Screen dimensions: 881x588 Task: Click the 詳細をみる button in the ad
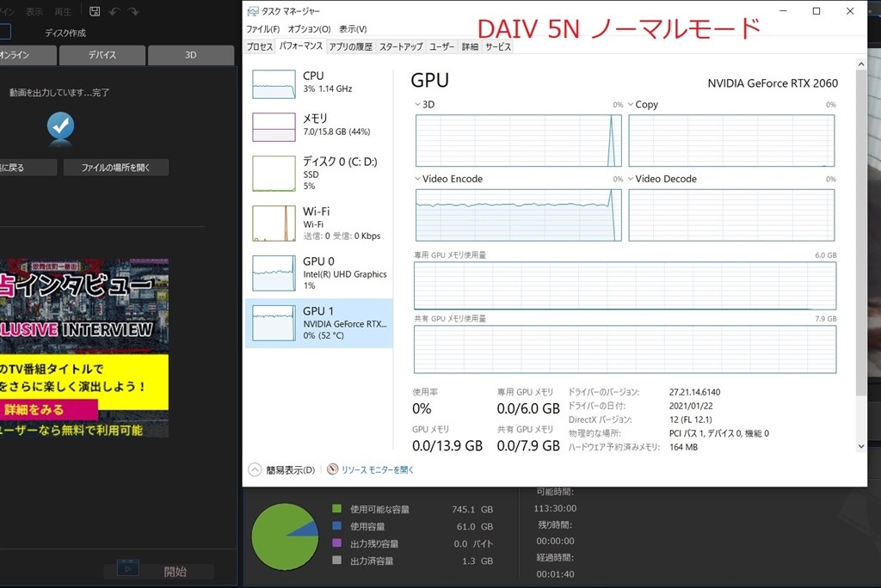coord(49,409)
